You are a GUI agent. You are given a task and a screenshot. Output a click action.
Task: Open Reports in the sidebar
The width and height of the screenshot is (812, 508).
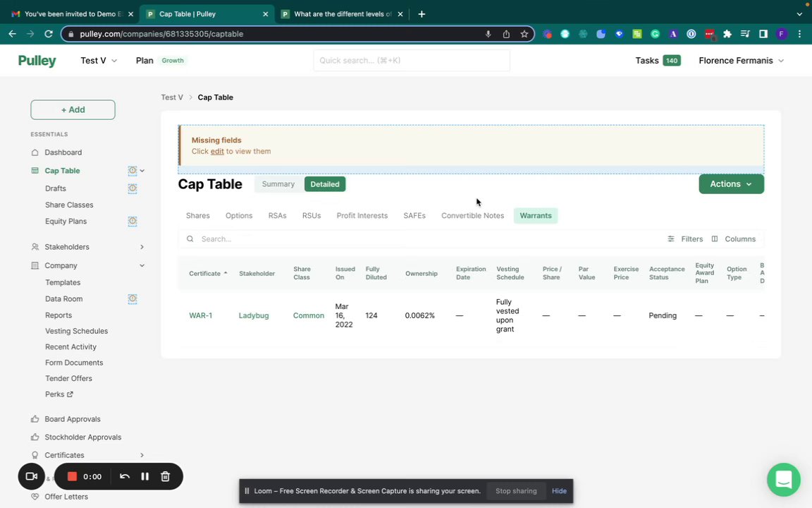(x=59, y=315)
